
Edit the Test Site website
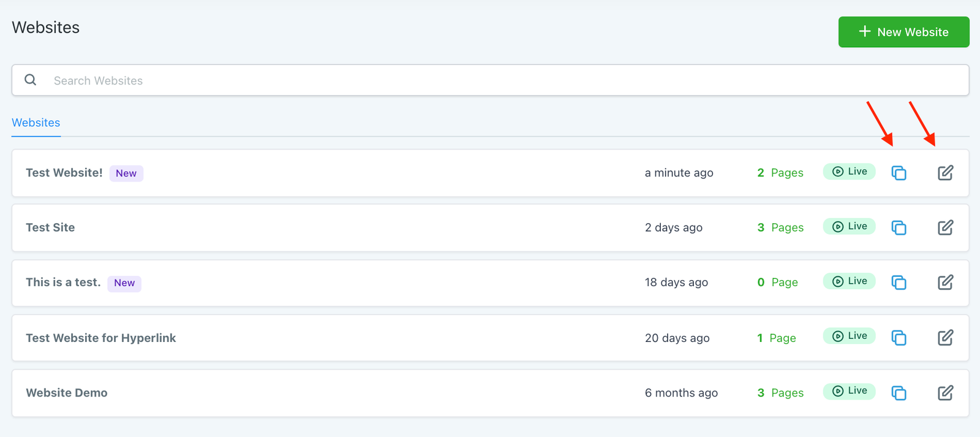pyautogui.click(x=945, y=227)
